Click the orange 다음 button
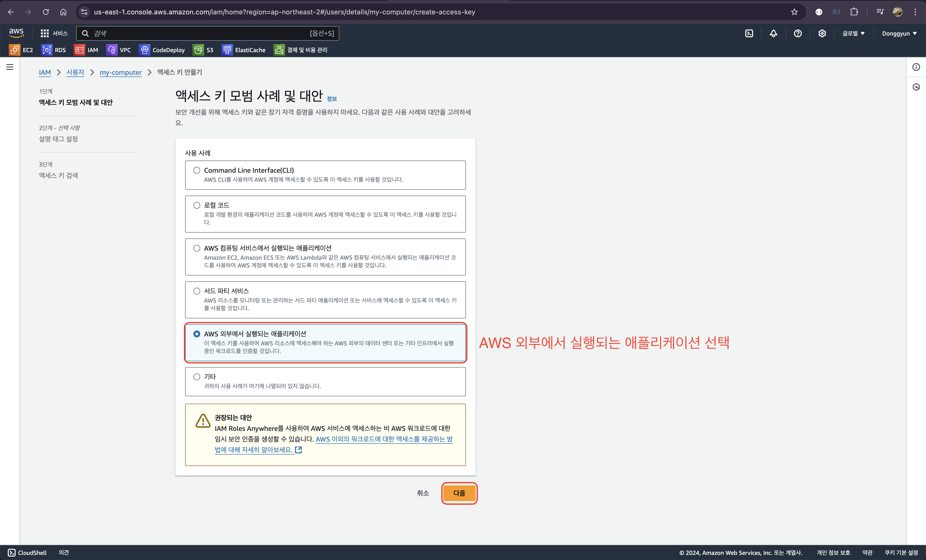Image resolution: width=926 pixels, height=560 pixels. 459,493
